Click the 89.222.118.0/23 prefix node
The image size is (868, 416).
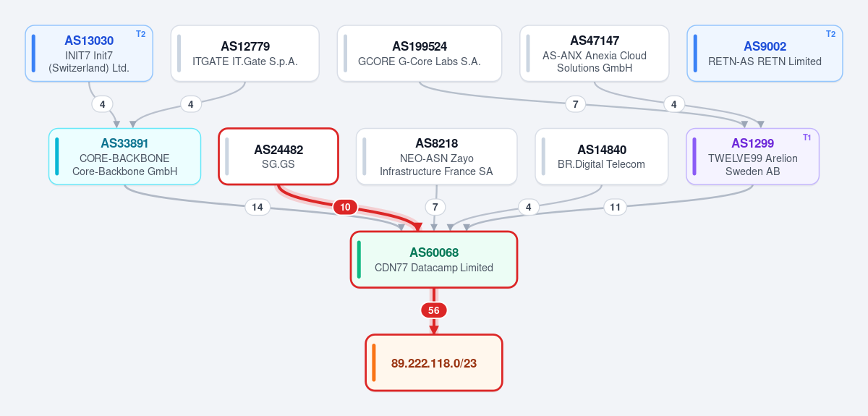[x=434, y=362]
